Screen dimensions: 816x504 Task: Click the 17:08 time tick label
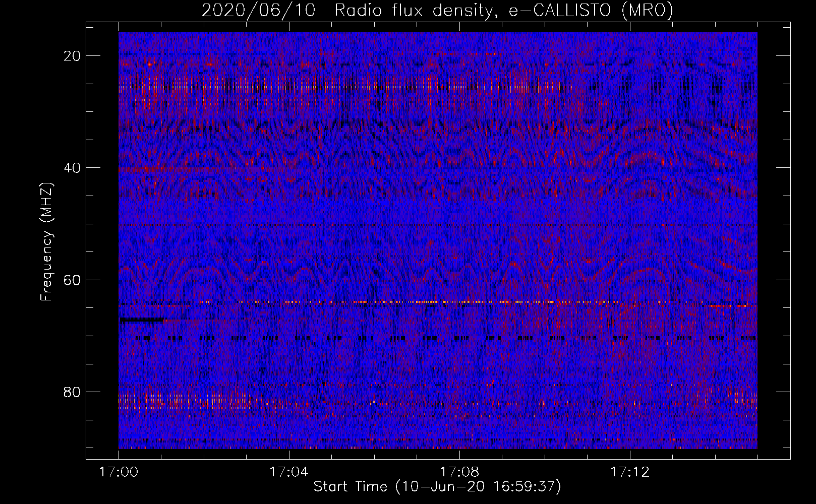(x=459, y=472)
